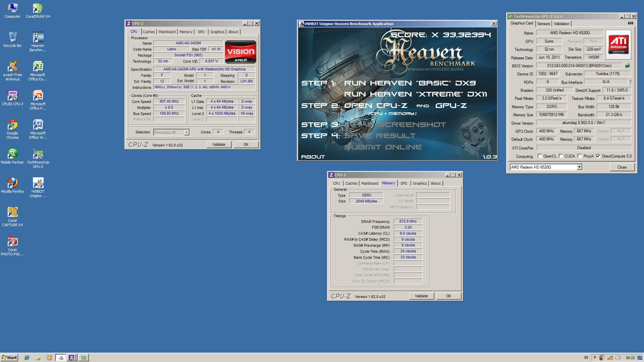Select Heaven Benchmark desktop shortcut
Screen dimensions: 644x362
[x=38, y=42]
